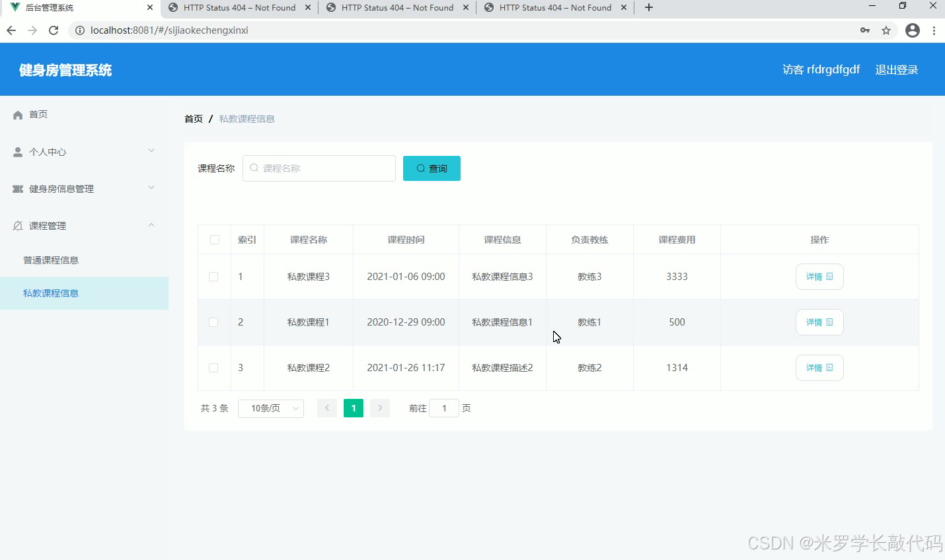Toggle the select-all checkbox in table header

215,240
